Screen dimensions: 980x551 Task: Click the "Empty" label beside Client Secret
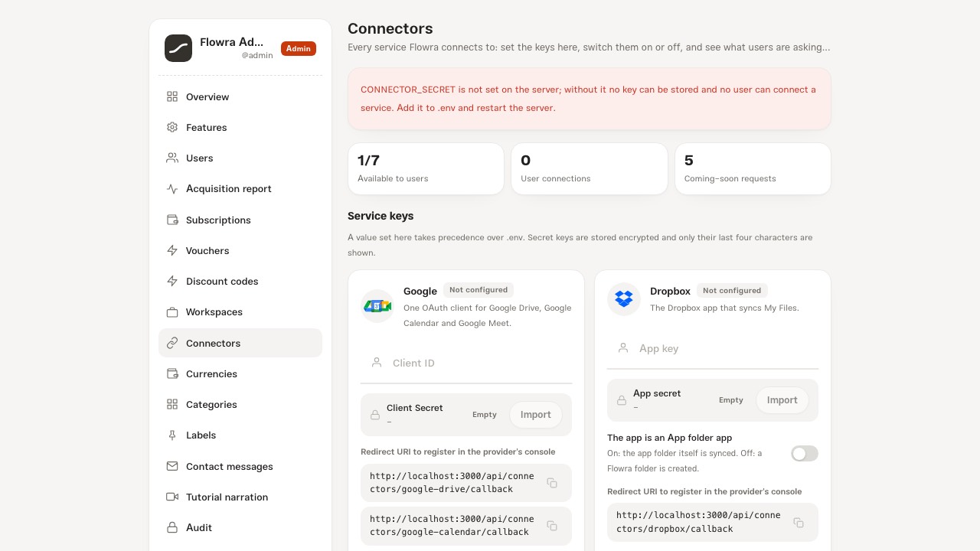click(x=485, y=415)
